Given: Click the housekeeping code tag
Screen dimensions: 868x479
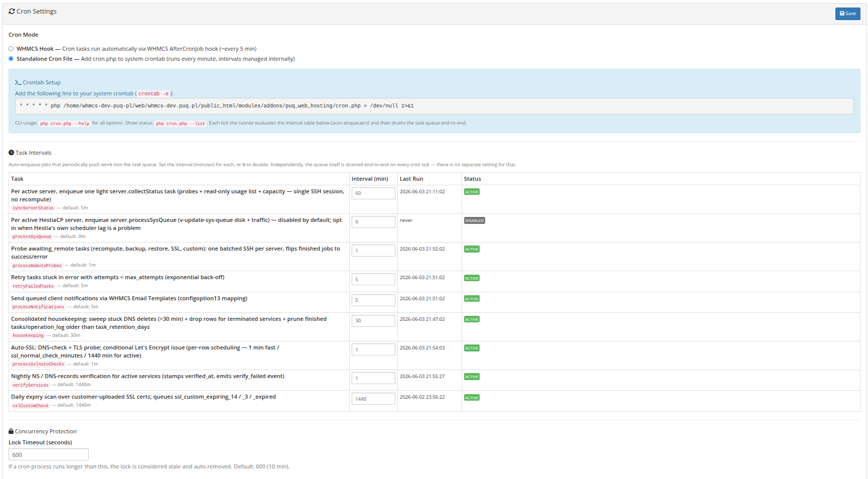Looking at the screenshot, I should pyautogui.click(x=28, y=335).
